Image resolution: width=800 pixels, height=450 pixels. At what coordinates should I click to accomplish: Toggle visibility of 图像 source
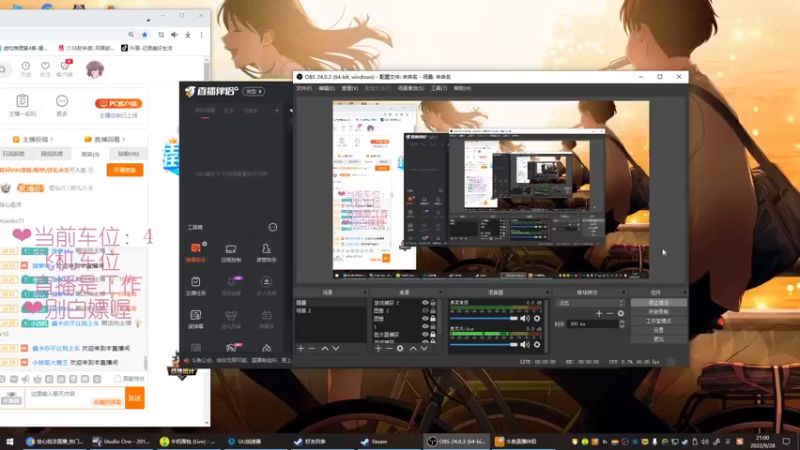click(425, 318)
